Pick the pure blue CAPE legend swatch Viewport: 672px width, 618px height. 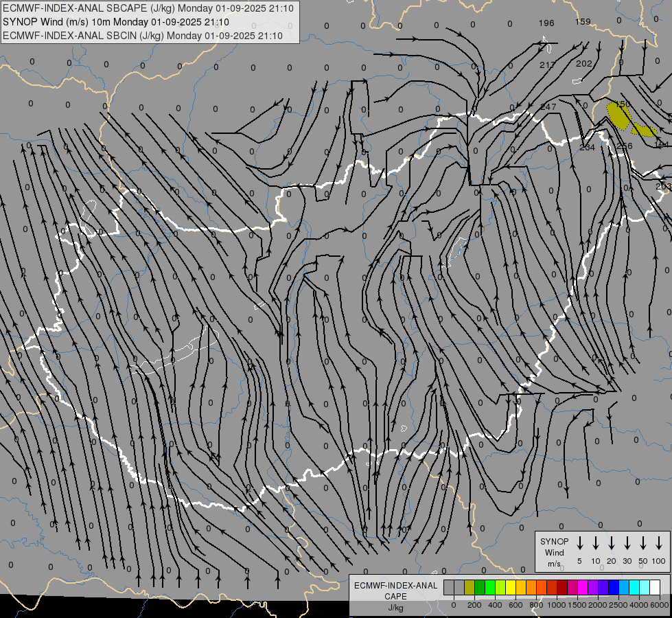pos(613,588)
